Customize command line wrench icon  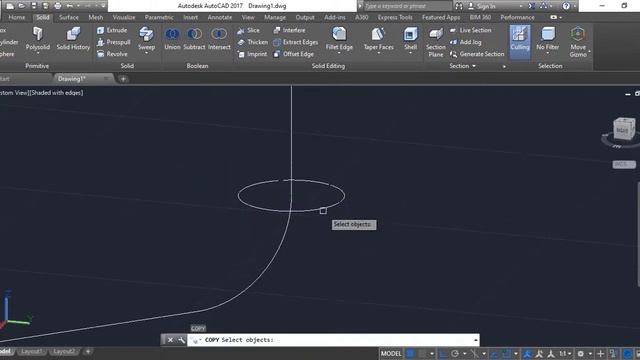(181, 340)
